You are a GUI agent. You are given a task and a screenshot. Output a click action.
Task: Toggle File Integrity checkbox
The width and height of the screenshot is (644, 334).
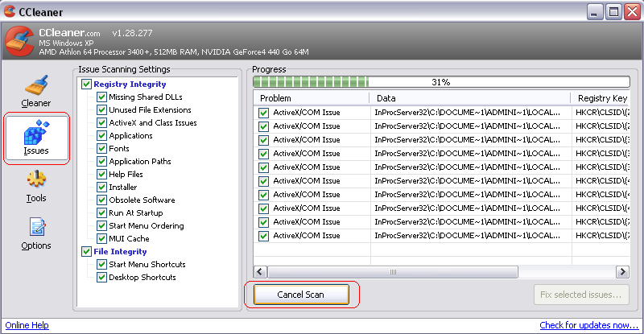86,251
